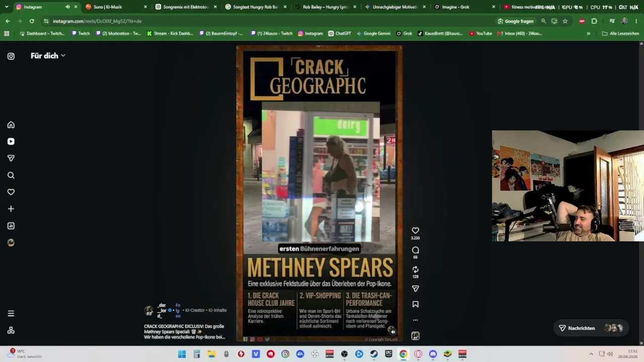Open OBS Studio from taskbar
Screen dimensions: 644x362
click(x=345, y=354)
